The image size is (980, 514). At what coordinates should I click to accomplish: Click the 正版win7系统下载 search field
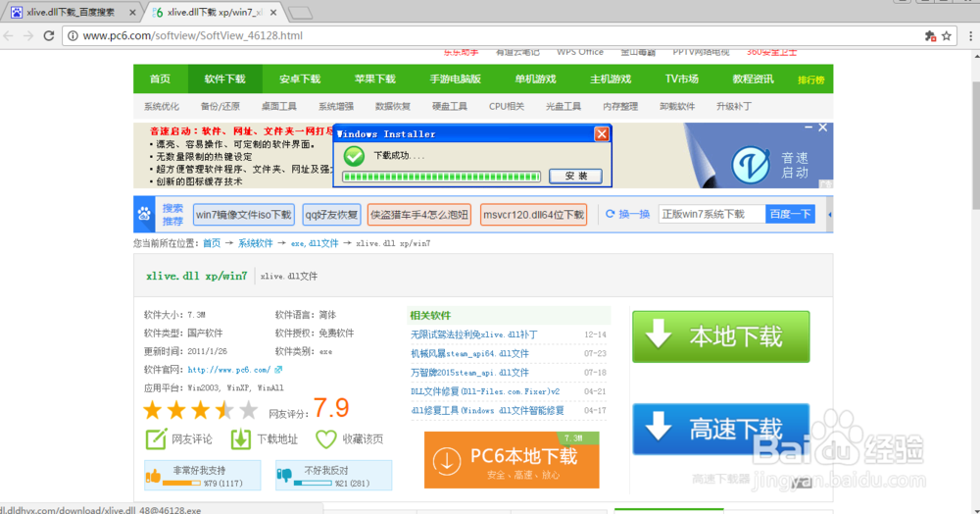tap(711, 214)
